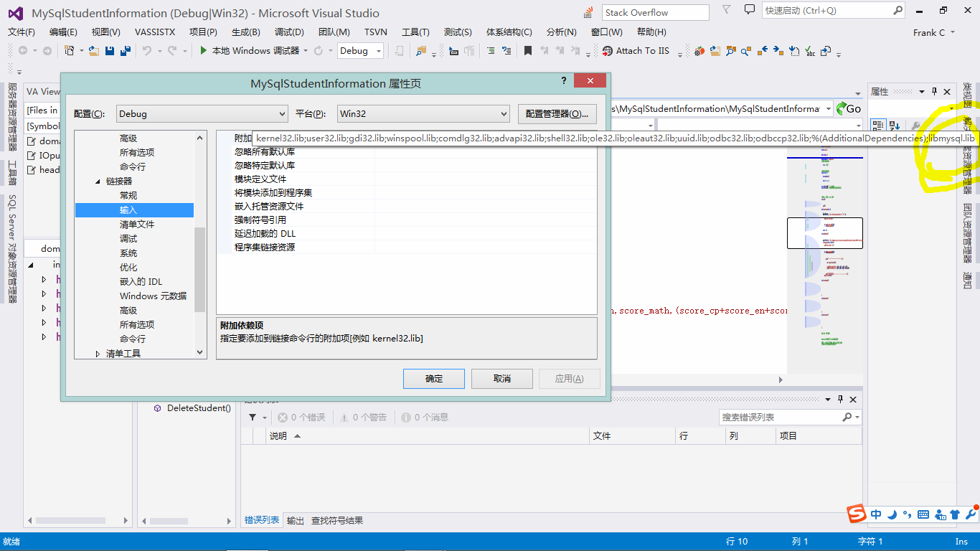Viewport: 980px width, 551px height.
Task: Click the New Project toolbar icon
Action: click(70, 51)
